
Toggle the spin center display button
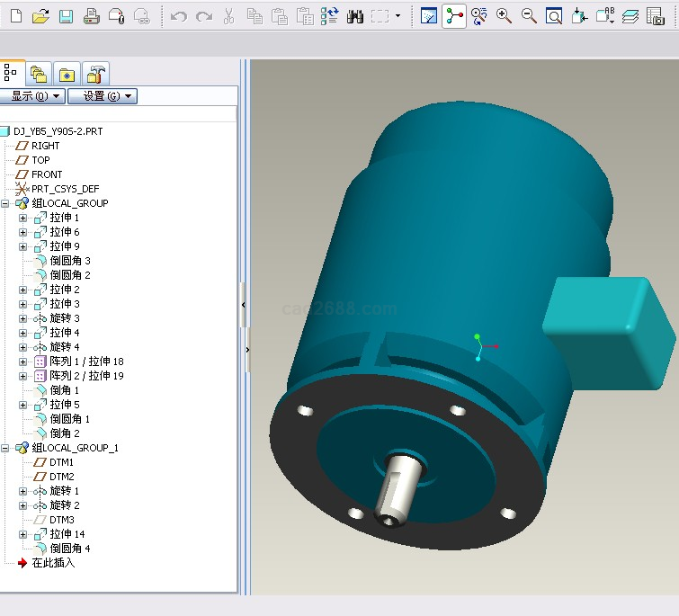pyautogui.click(x=454, y=16)
